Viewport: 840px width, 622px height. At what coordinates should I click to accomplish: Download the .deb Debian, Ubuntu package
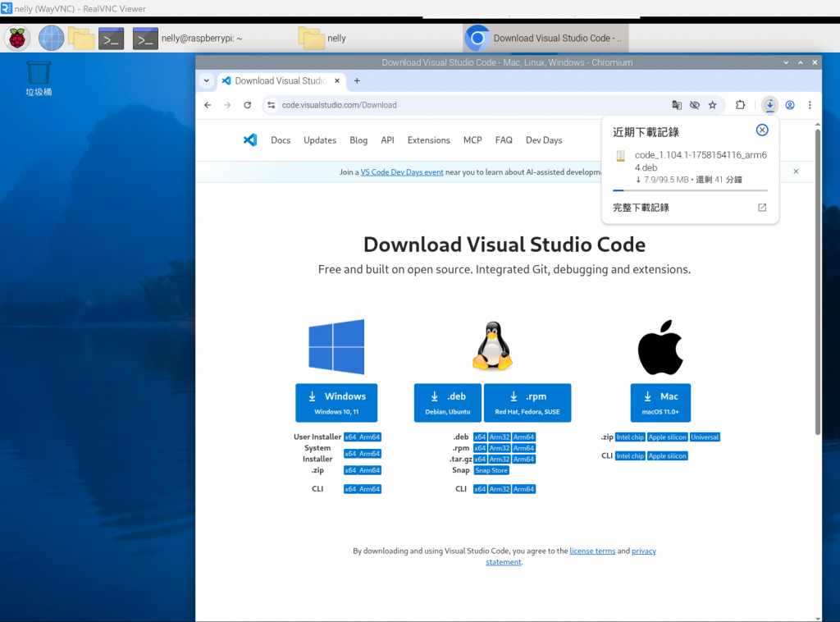point(448,403)
